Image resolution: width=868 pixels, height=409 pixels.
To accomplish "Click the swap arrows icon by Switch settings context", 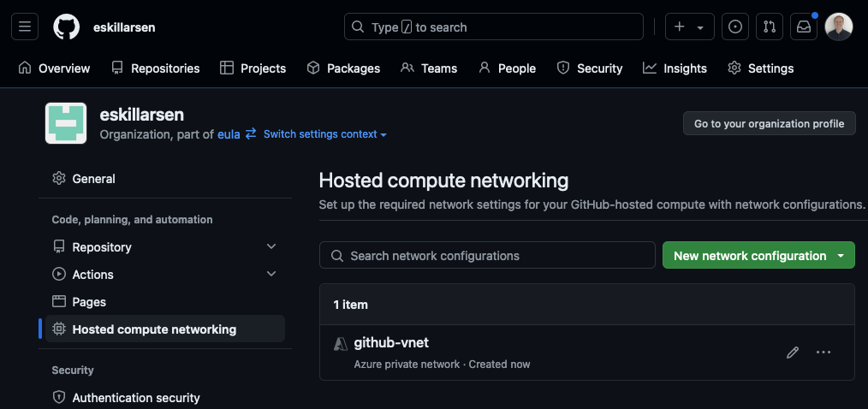I will [x=251, y=134].
